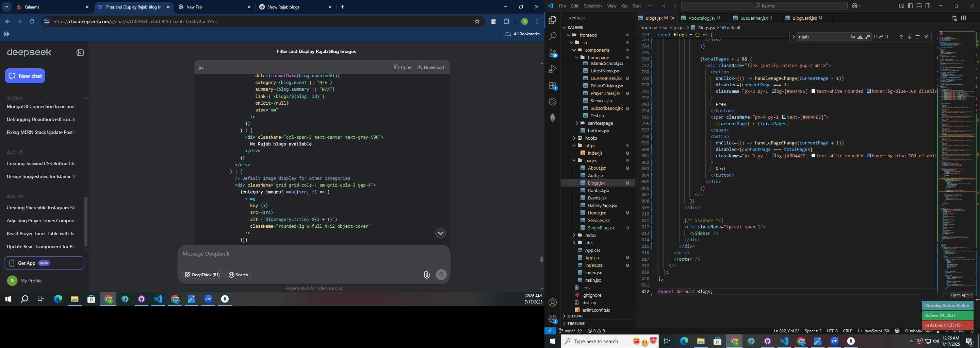
Task: Toggle DeepSeek Search mode
Action: (x=238, y=275)
